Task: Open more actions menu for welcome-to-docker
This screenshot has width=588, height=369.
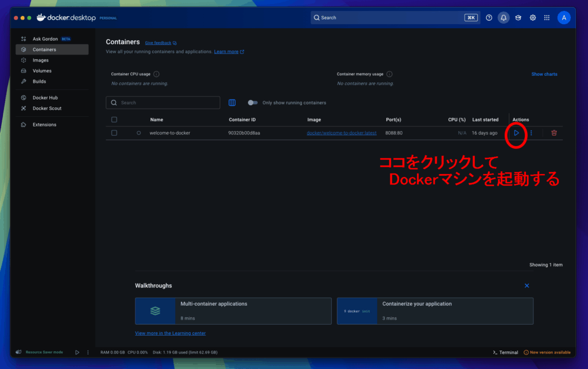Action: [531, 133]
